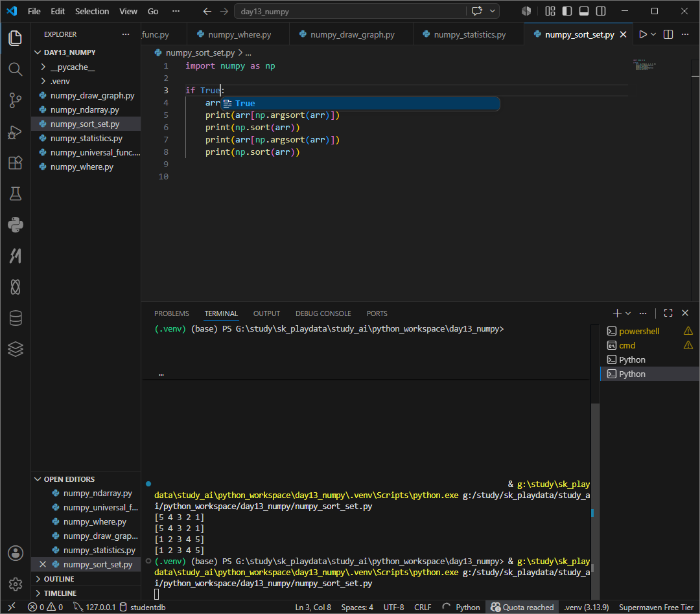Split the editor to the right

[668, 34]
